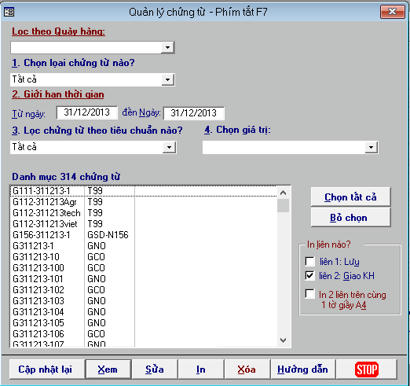The width and height of the screenshot is (410, 386).
Task: Select row 'G311213-10'
Action: (x=144, y=257)
